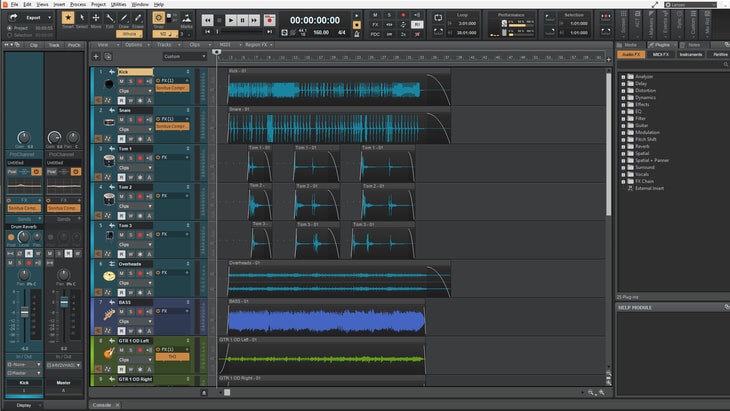The image size is (730, 411).
Task: Show the Instruments plugin list
Action: tap(690, 54)
